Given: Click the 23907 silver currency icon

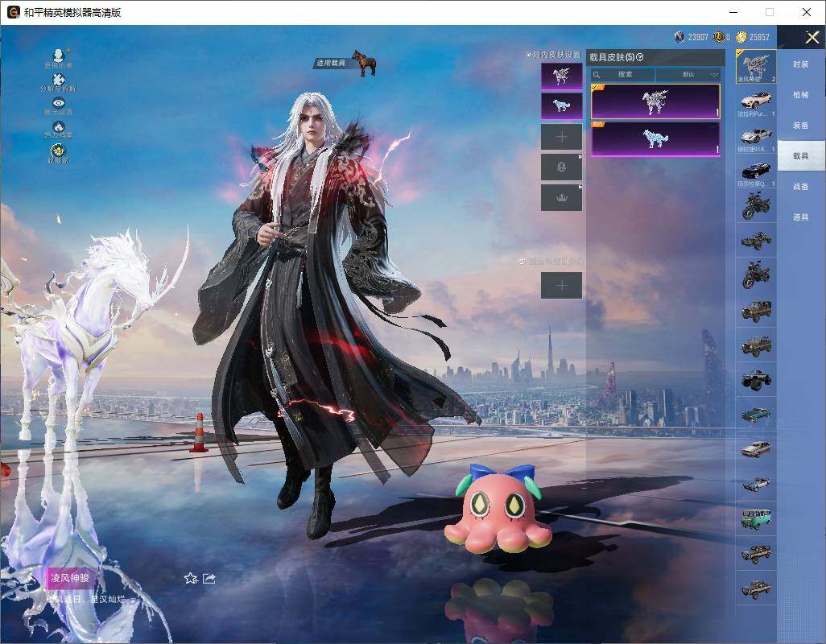Looking at the screenshot, I should coord(679,37).
